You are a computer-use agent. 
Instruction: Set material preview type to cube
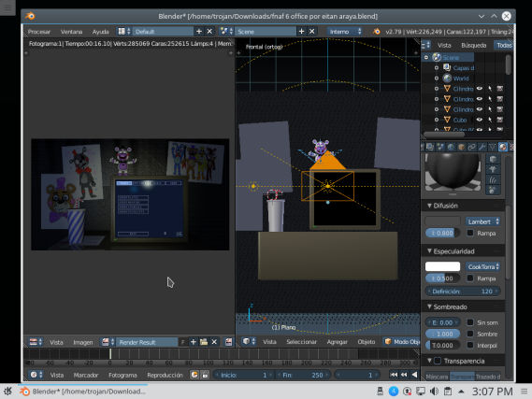pyautogui.click(x=493, y=159)
